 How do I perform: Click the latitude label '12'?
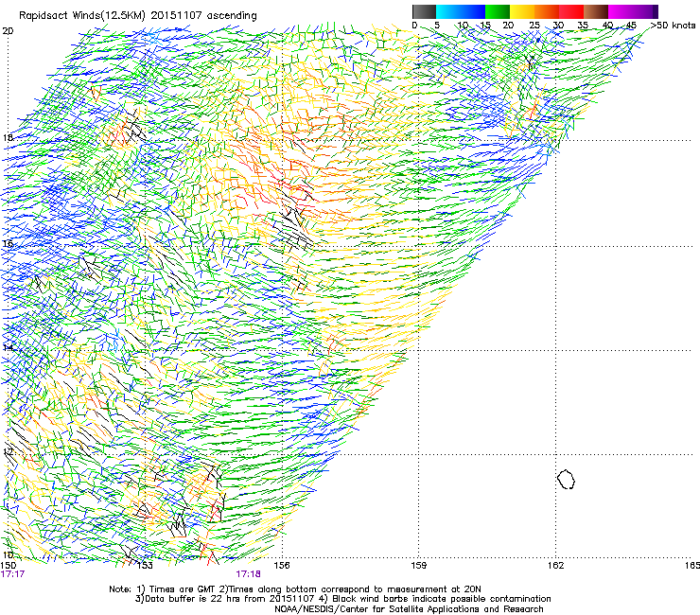[x=8, y=451]
